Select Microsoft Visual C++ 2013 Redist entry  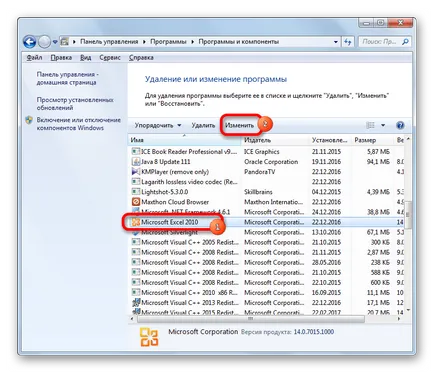pos(190,303)
